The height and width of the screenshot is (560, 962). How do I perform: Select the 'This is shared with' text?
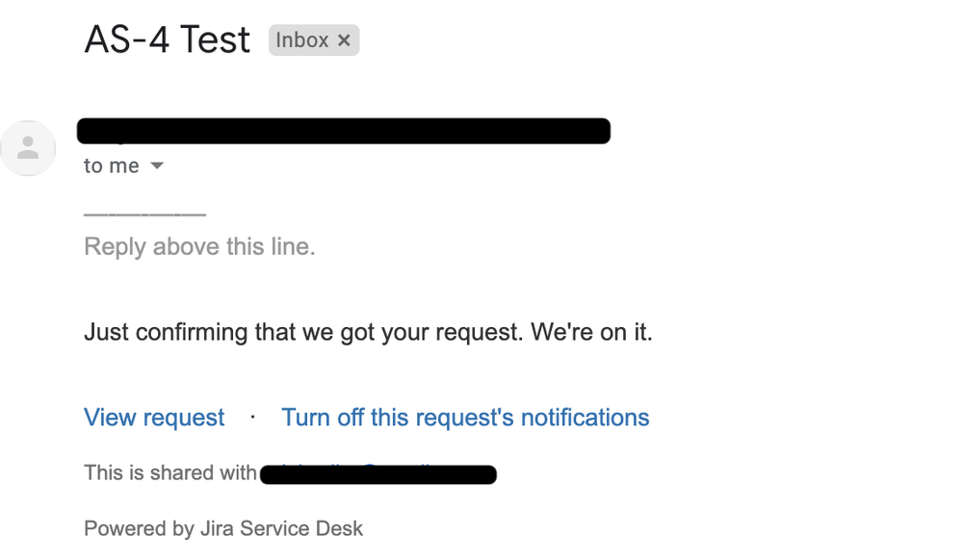169,472
